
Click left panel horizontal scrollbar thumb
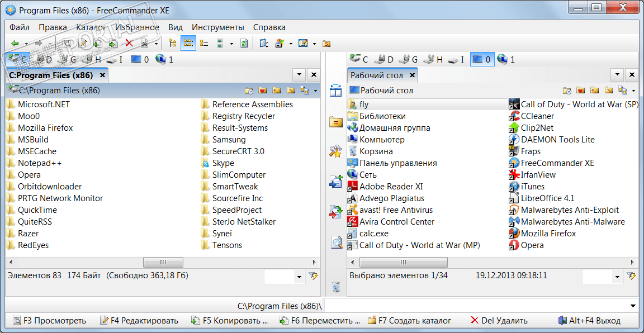coord(163,261)
